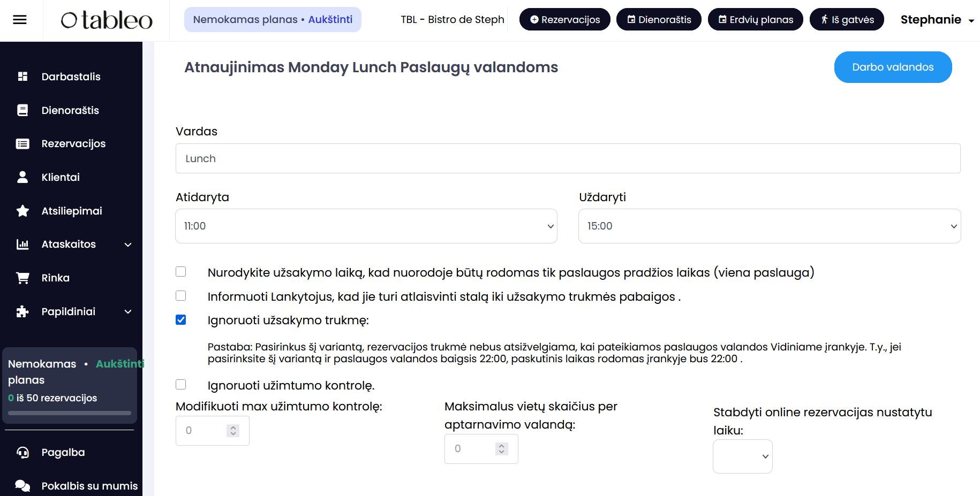The width and height of the screenshot is (980, 496).
Task: Click the Pagalba headset icon
Action: click(22, 452)
